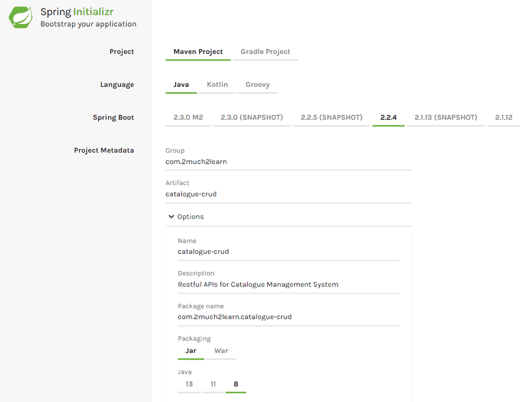Click the Spring Initializr leaf logo
The image size is (532, 402).
pyautogui.click(x=20, y=17)
